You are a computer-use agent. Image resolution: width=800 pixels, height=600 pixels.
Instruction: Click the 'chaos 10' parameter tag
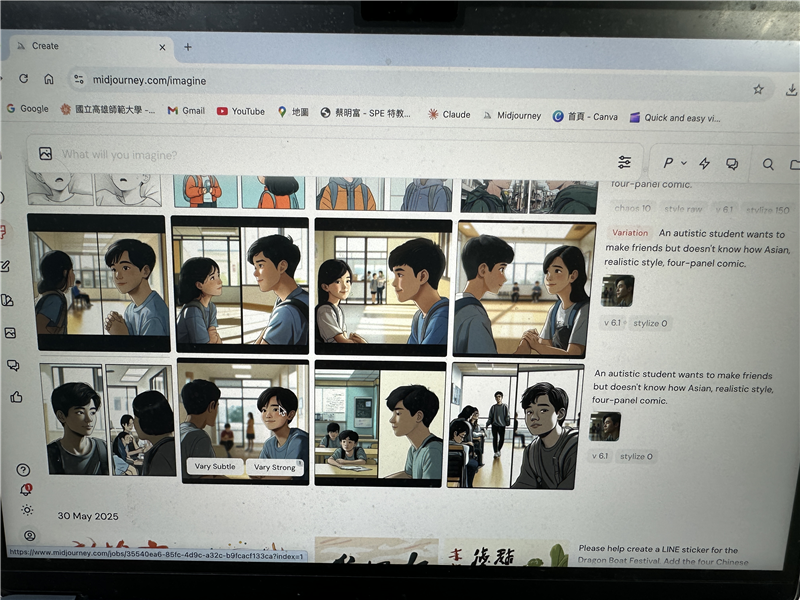pos(633,208)
